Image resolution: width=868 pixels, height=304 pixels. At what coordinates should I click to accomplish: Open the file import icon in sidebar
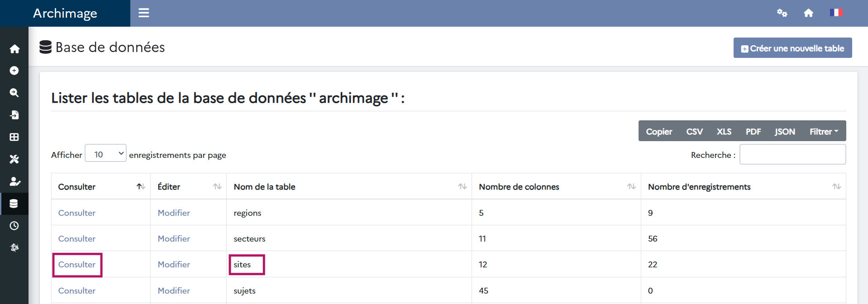[x=14, y=115]
